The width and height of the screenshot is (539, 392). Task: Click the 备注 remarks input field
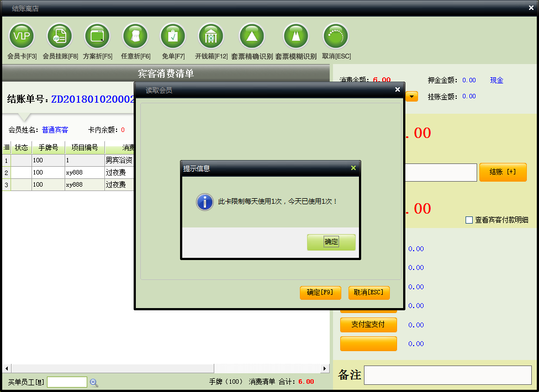tap(447, 375)
